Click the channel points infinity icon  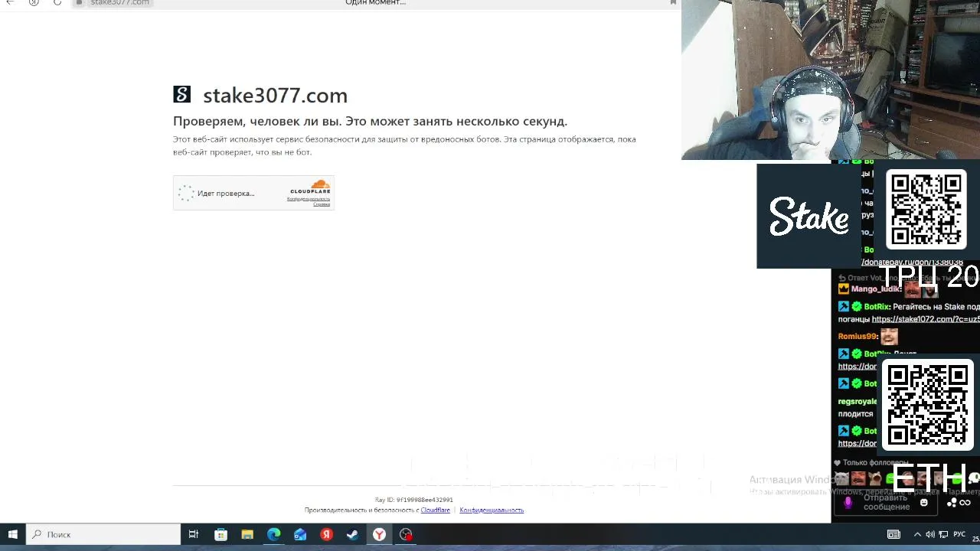pos(965,503)
